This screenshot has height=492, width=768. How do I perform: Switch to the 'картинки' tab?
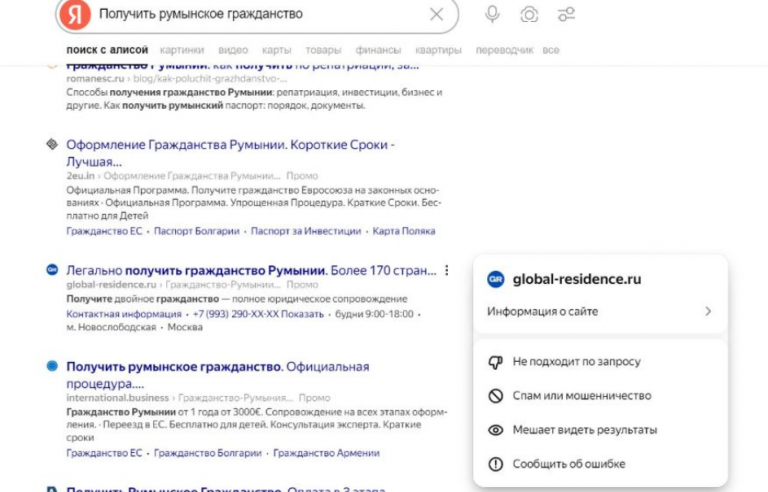182,50
